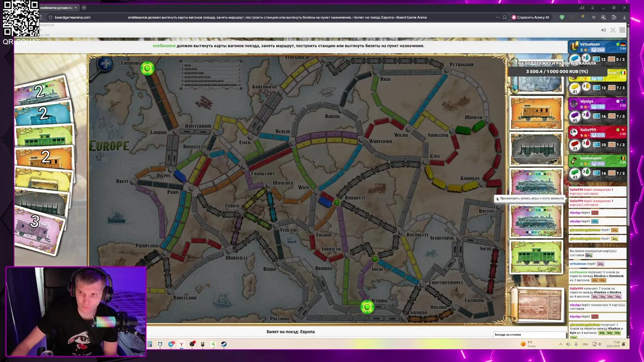Click the Athina green city marker
The width and height of the screenshot is (644, 362).
coord(367,307)
